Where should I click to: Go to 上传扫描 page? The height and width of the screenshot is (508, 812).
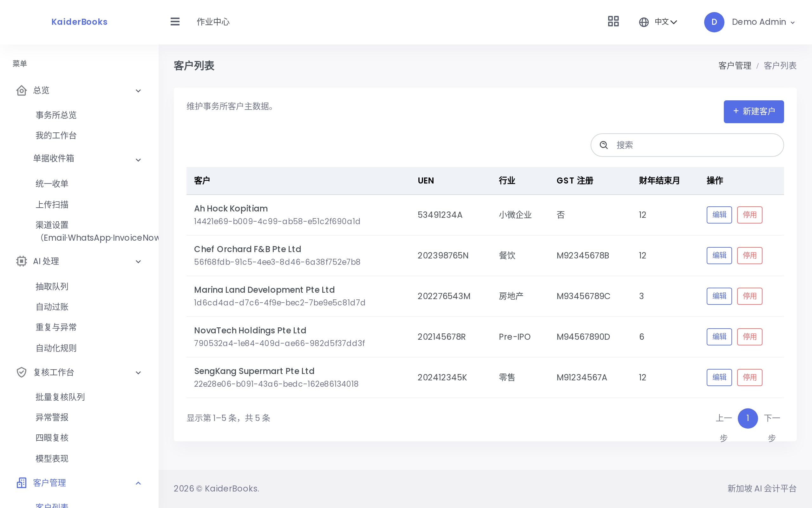tap(52, 204)
